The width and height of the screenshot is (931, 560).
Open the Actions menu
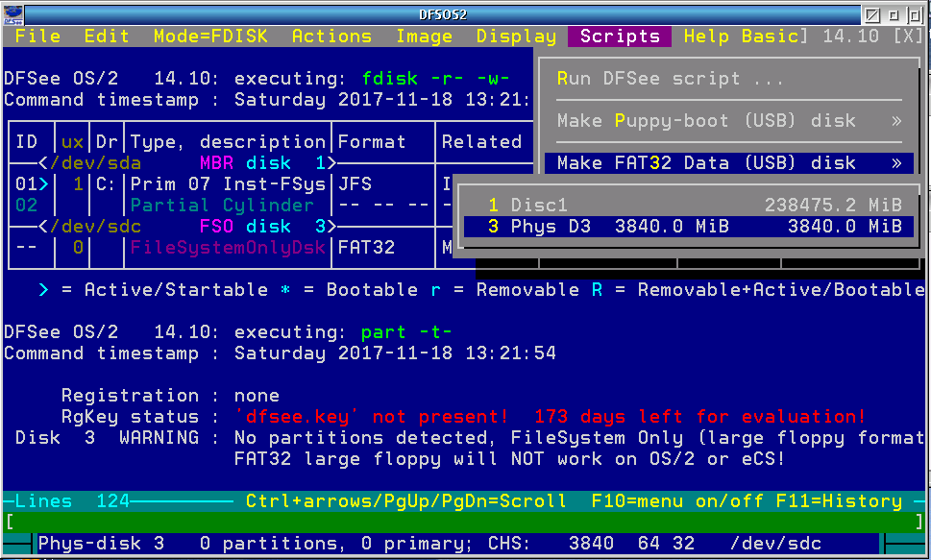click(331, 37)
